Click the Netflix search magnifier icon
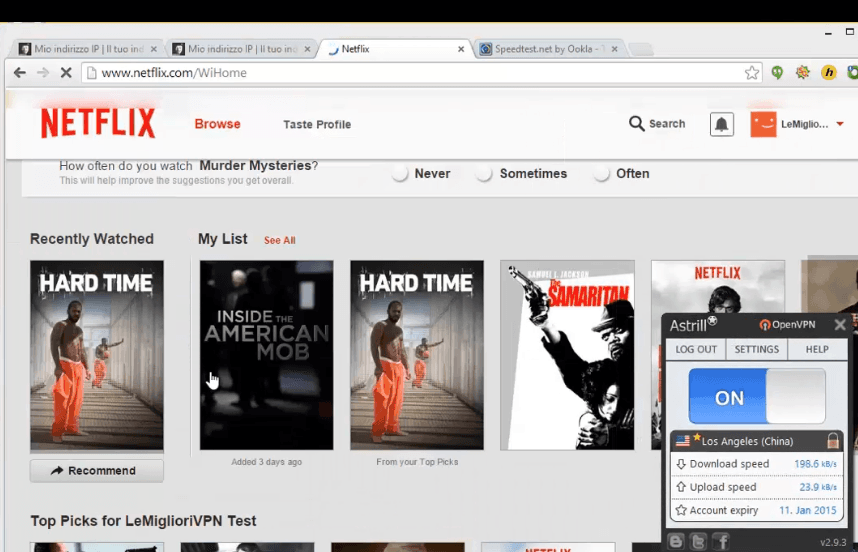 pyautogui.click(x=636, y=124)
